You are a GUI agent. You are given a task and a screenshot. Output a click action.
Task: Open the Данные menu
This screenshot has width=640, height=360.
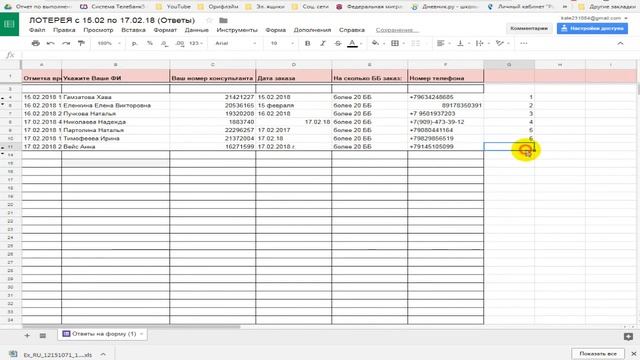tap(196, 30)
